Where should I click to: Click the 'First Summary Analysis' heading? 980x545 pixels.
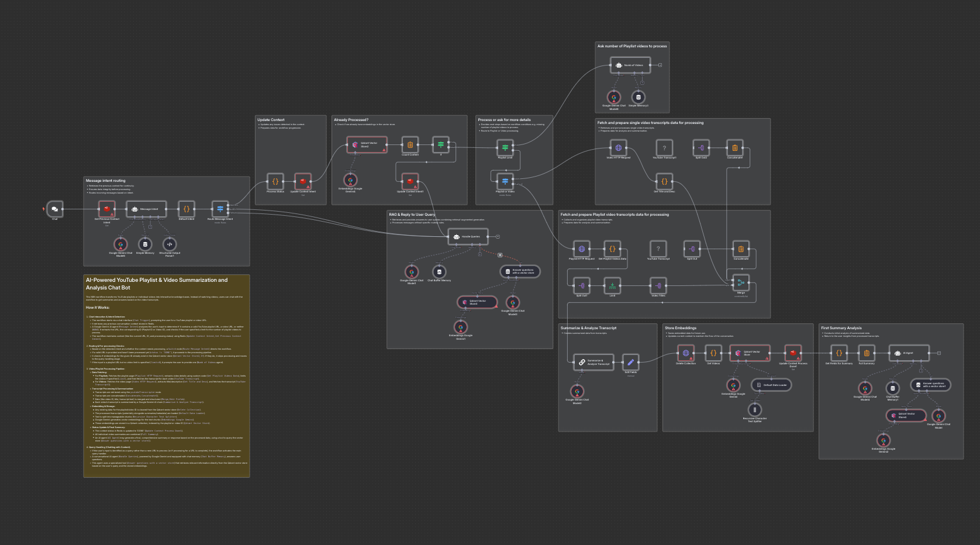(841, 328)
